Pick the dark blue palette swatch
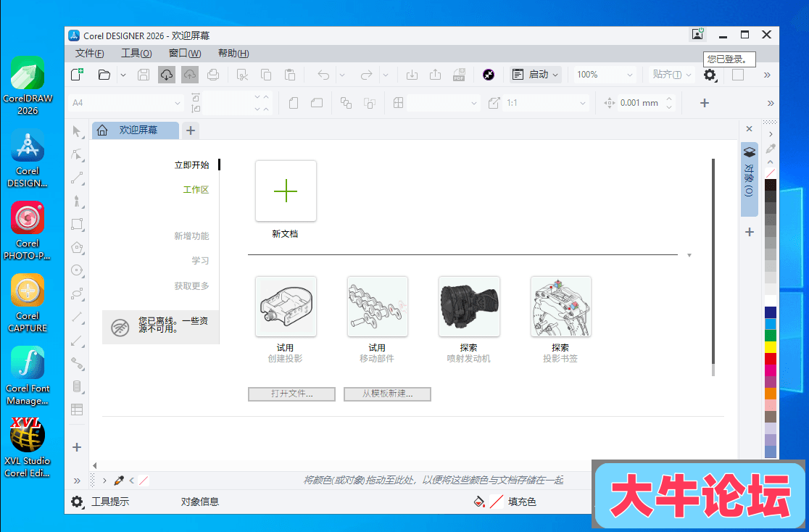The image size is (809, 532). [x=771, y=312]
